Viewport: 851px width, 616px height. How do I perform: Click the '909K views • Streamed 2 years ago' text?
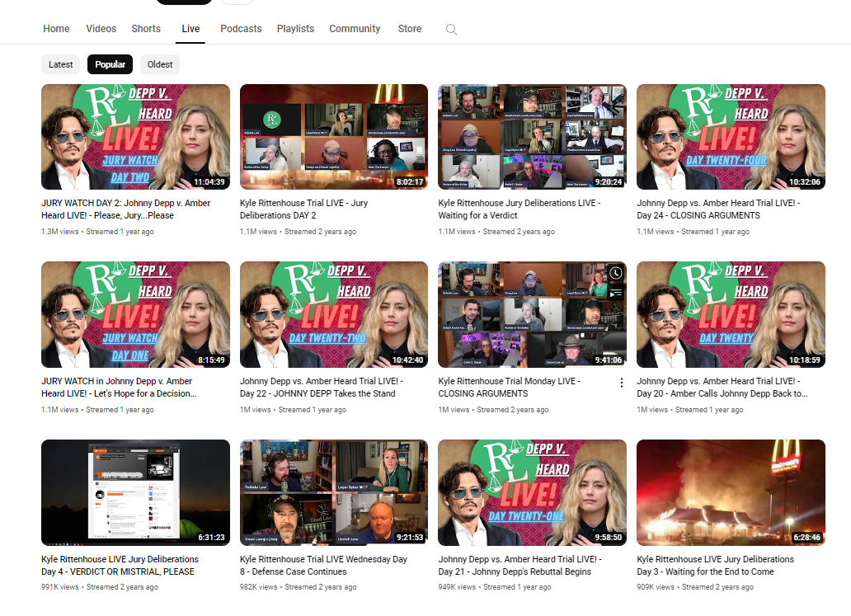point(695,587)
